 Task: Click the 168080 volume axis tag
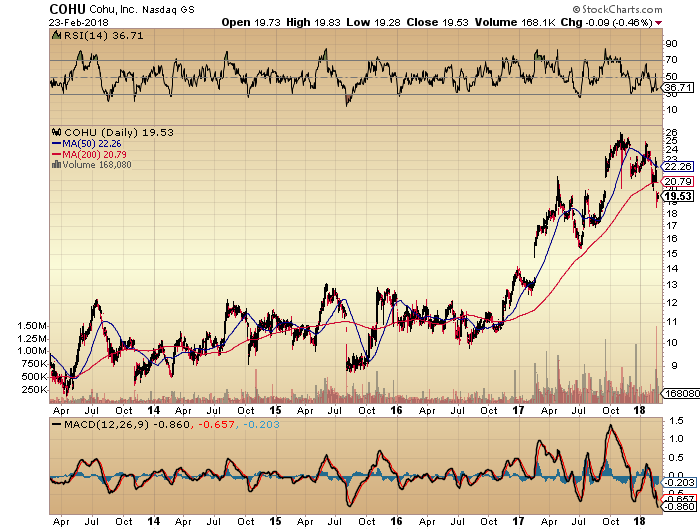click(x=681, y=393)
